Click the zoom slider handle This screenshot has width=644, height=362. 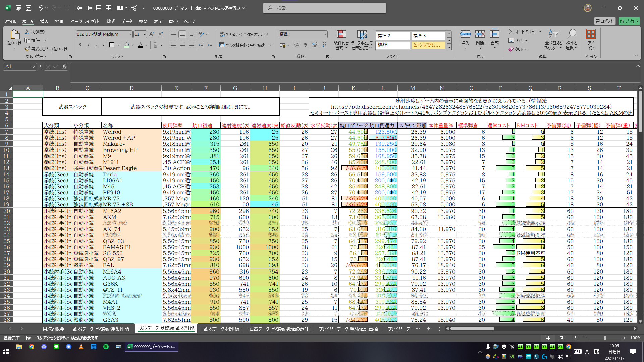[605, 338]
